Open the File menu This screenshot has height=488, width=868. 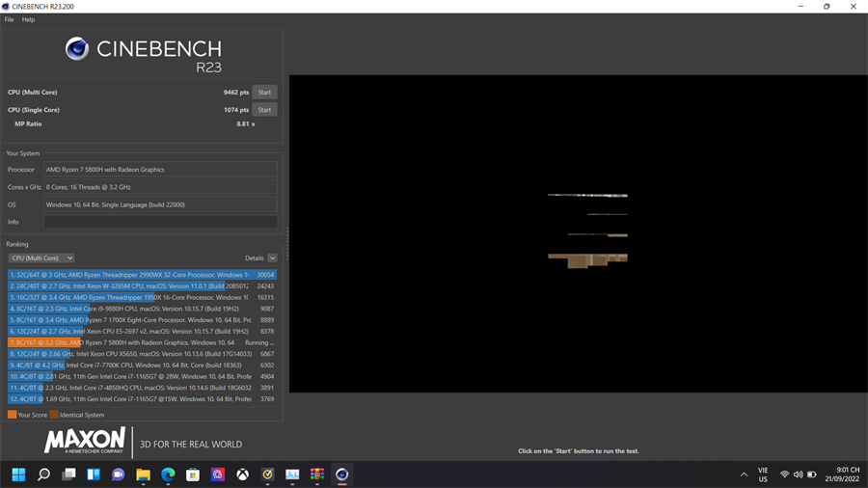click(10, 19)
